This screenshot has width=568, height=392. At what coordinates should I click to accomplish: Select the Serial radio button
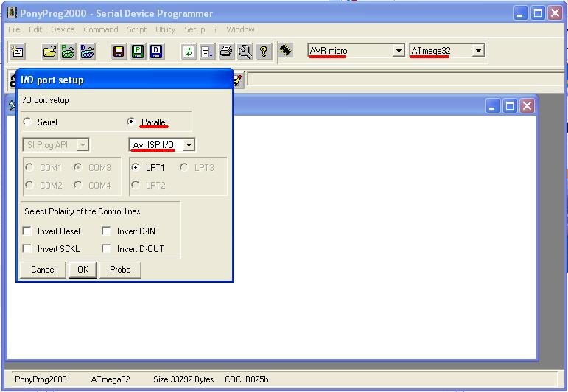pos(27,122)
